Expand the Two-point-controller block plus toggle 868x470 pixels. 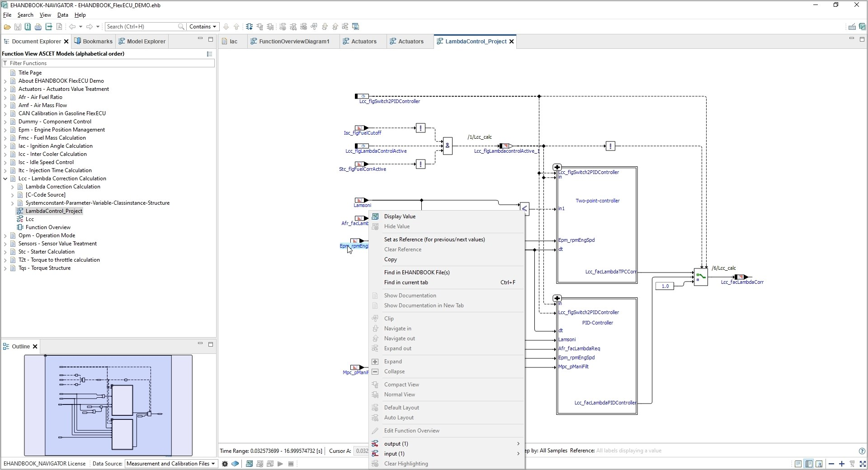pyautogui.click(x=557, y=167)
